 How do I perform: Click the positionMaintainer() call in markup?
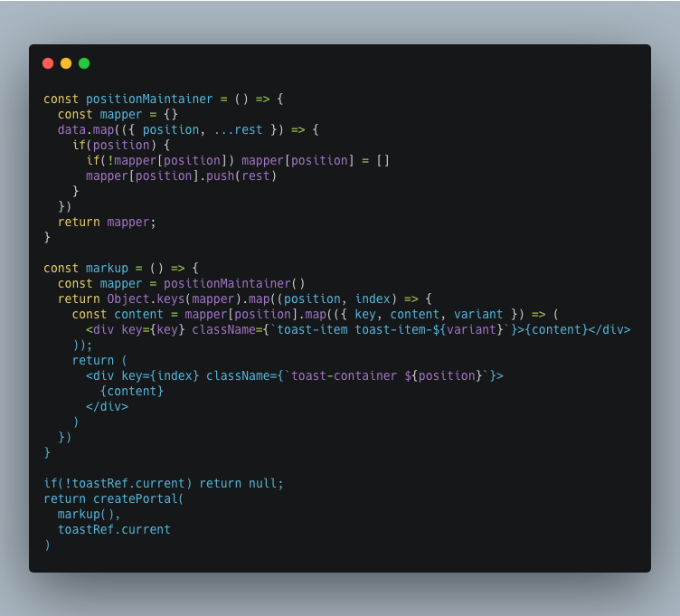234,284
